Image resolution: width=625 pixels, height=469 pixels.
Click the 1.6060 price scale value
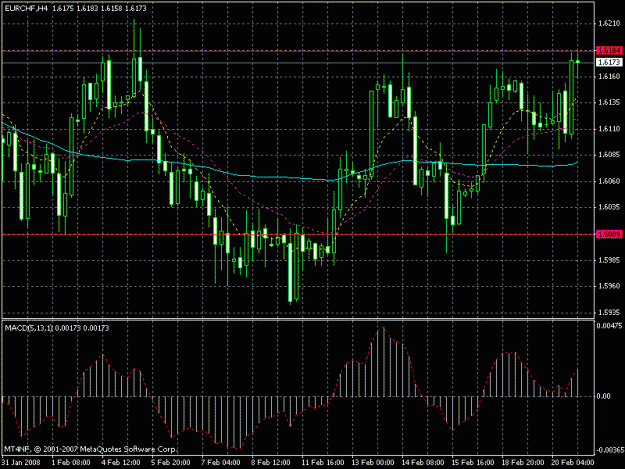point(609,181)
